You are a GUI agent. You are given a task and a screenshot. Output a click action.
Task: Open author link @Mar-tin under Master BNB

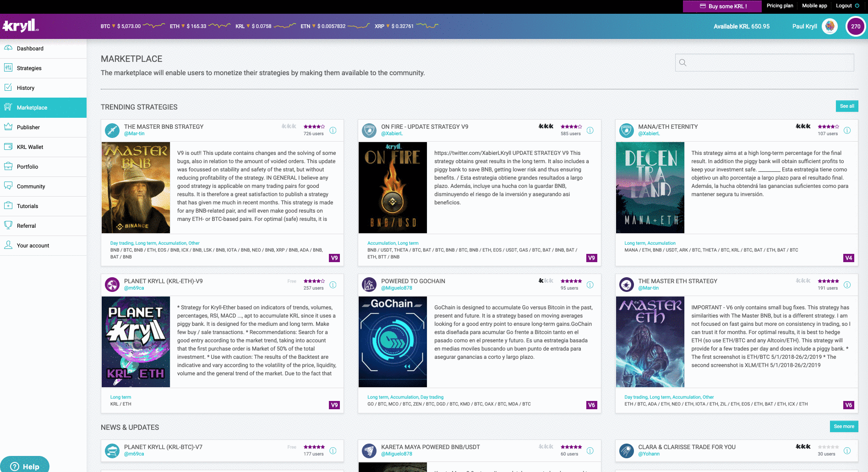click(x=134, y=134)
